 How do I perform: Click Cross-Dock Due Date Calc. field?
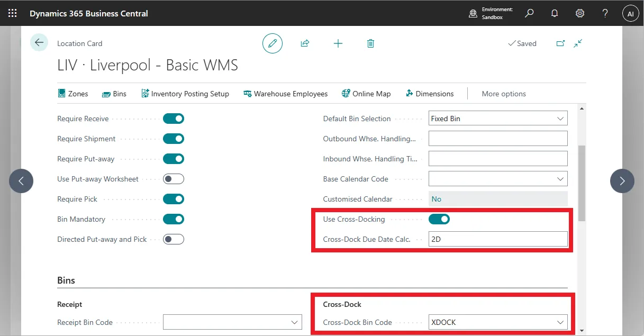(498, 239)
